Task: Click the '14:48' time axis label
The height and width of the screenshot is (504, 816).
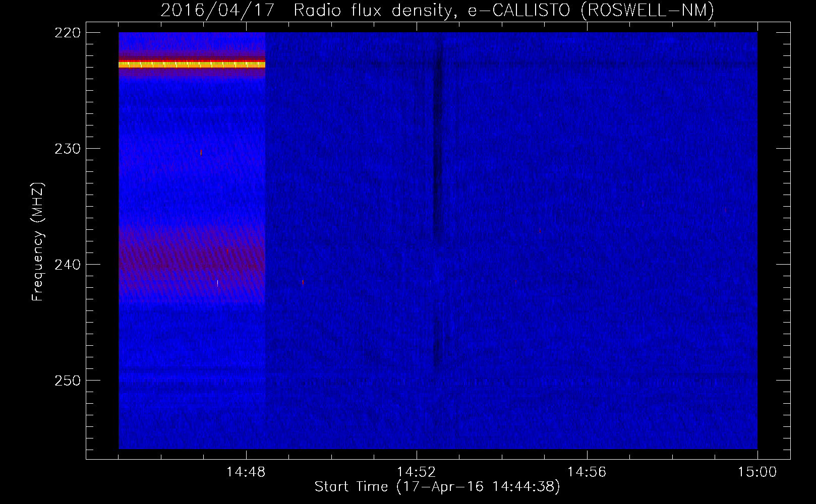Action: 246,472
